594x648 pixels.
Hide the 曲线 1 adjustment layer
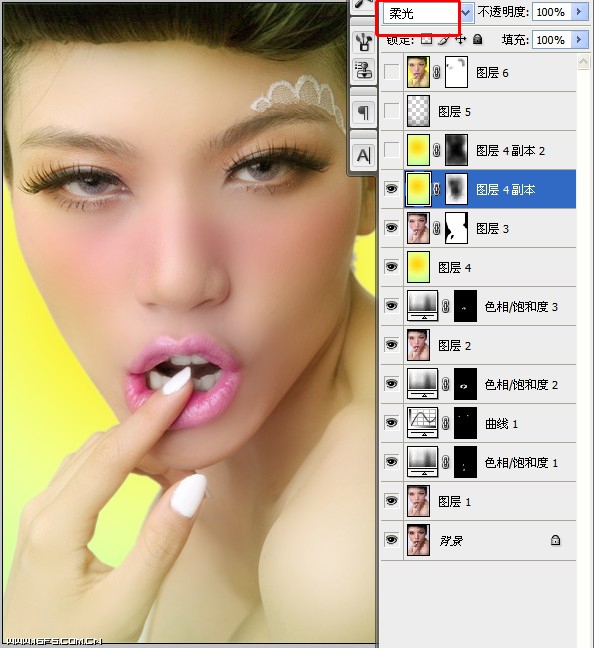(391, 423)
